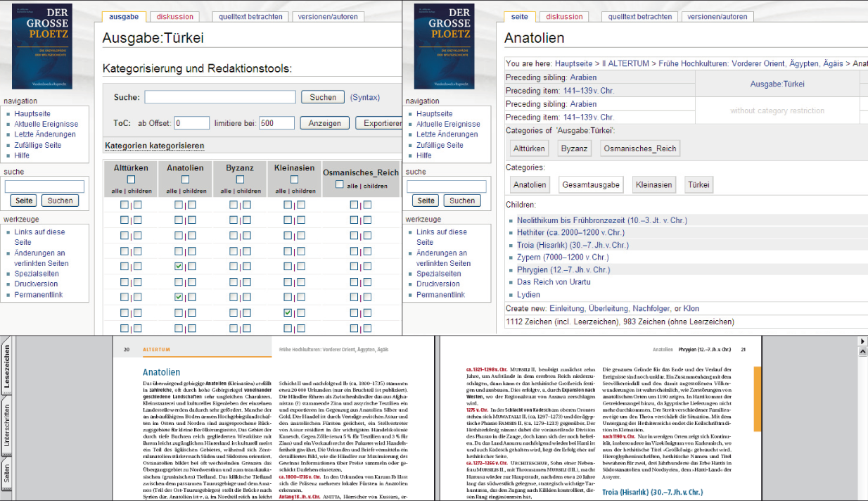Image resolution: width=868 pixels, height=501 pixels.
Task: Click the Türkei category button
Action: (699, 185)
